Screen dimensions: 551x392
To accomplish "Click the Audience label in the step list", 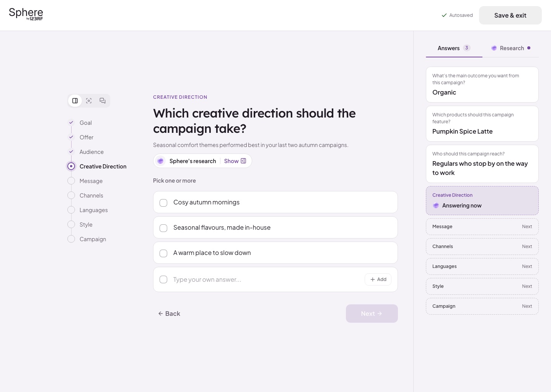I will 91,152.
